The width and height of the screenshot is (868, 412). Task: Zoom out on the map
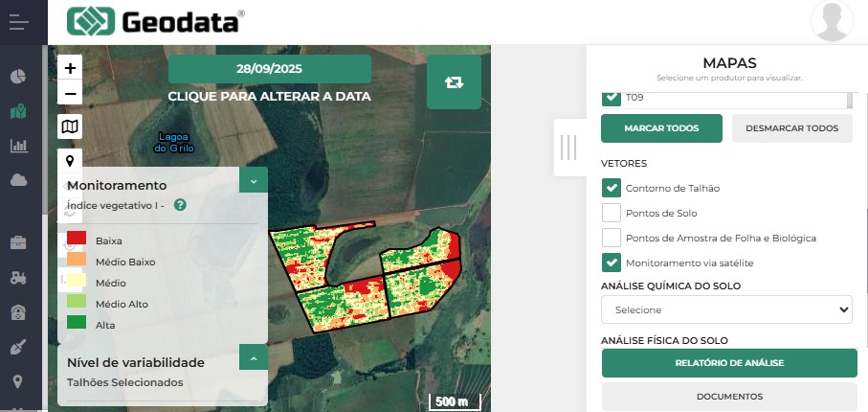pos(70,93)
